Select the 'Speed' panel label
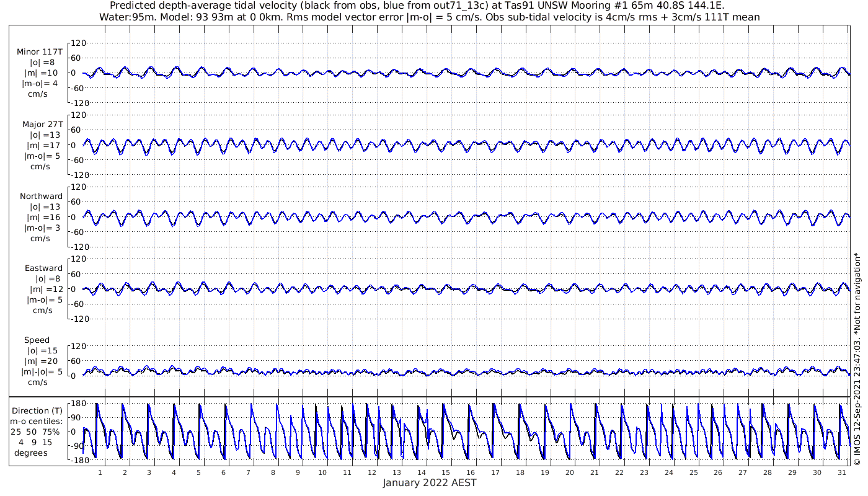Viewport: 868px width, 496px height. point(37,340)
